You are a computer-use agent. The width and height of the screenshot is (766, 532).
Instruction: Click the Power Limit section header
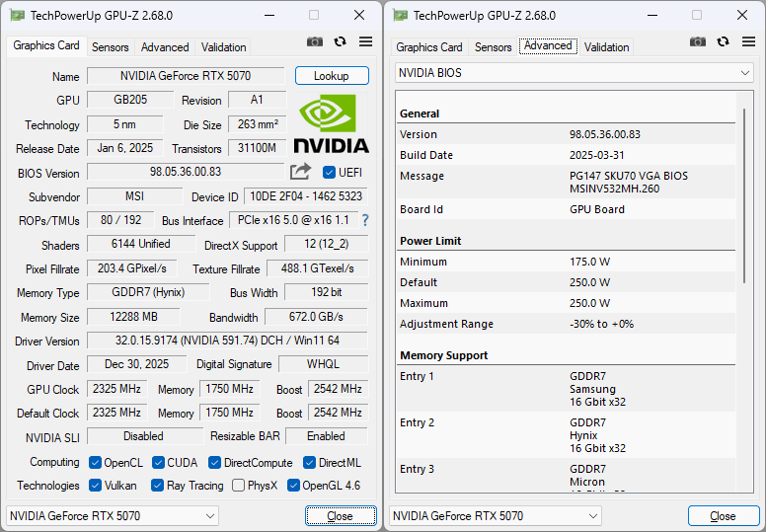pos(430,242)
